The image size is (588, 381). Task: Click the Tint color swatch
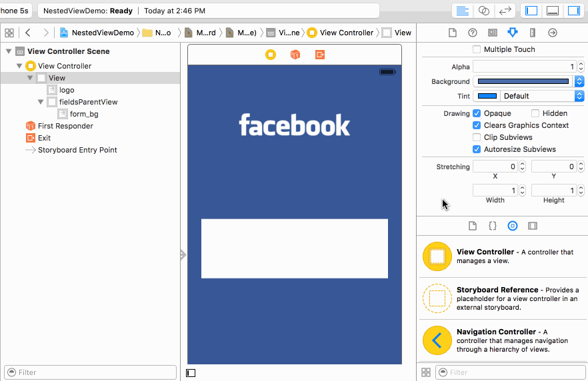pos(487,96)
